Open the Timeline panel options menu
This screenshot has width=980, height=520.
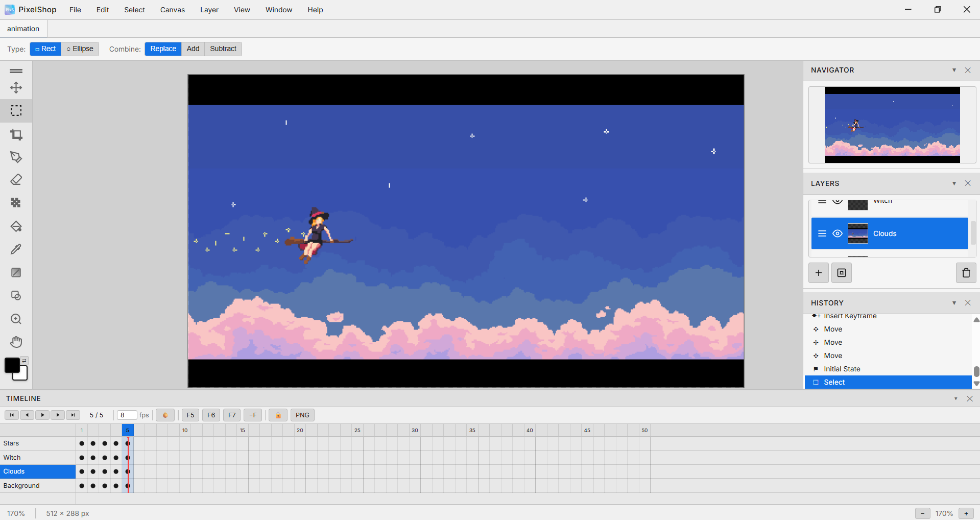pos(955,398)
